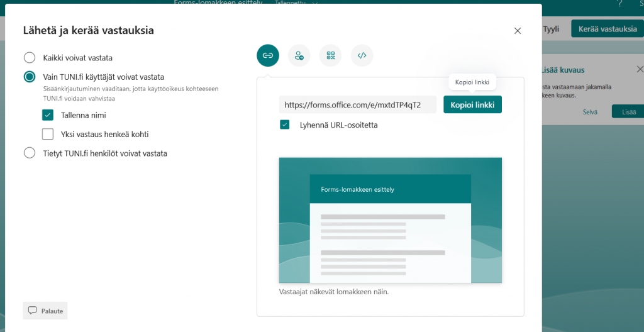Close the Lähetä ja kerää vastauksia dialog
The width and height of the screenshot is (644, 332).
coord(518,31)
